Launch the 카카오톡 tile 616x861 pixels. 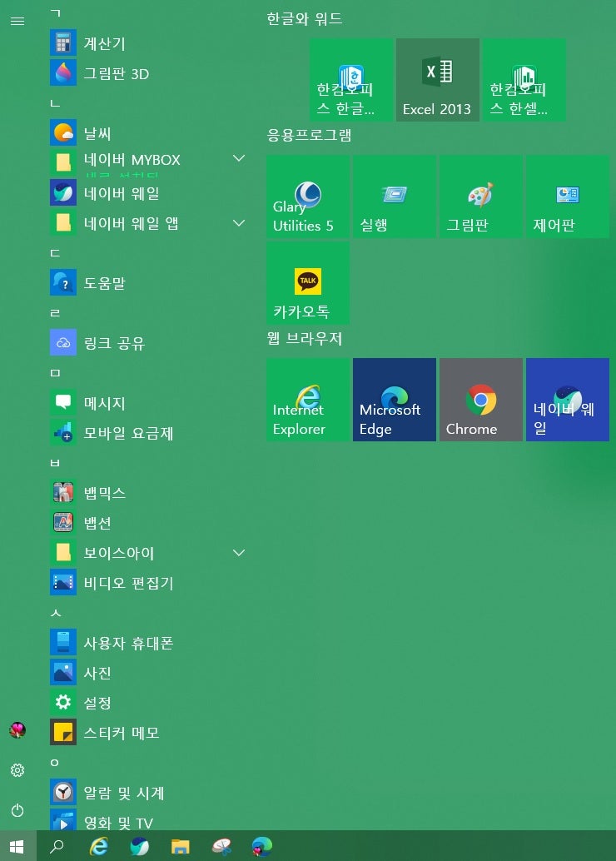(308, 283)
